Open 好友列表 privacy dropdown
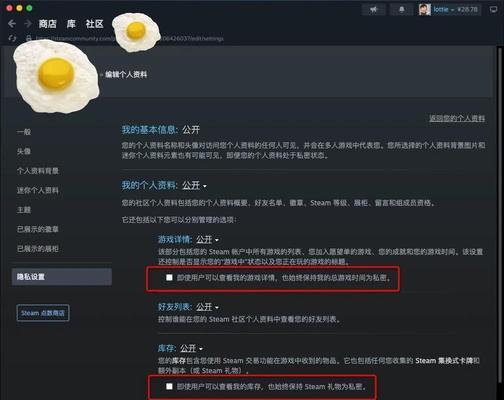Screen dimensions: 504x400 point(207,307)
